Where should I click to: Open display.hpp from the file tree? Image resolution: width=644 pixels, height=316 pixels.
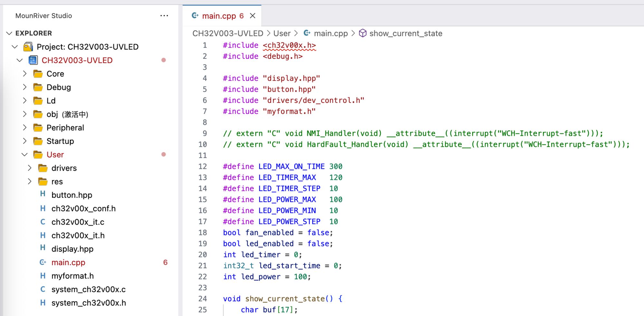tap(72, 249)
